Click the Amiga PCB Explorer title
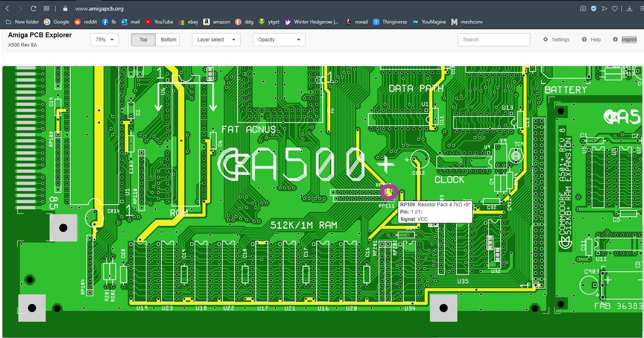644x338 pixels. (x=40, y=35)
